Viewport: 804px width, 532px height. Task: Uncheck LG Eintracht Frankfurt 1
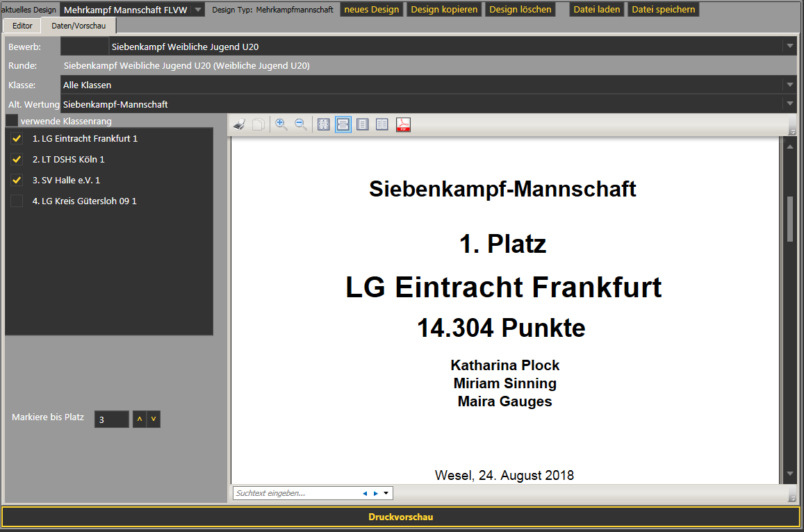(17, 138)
